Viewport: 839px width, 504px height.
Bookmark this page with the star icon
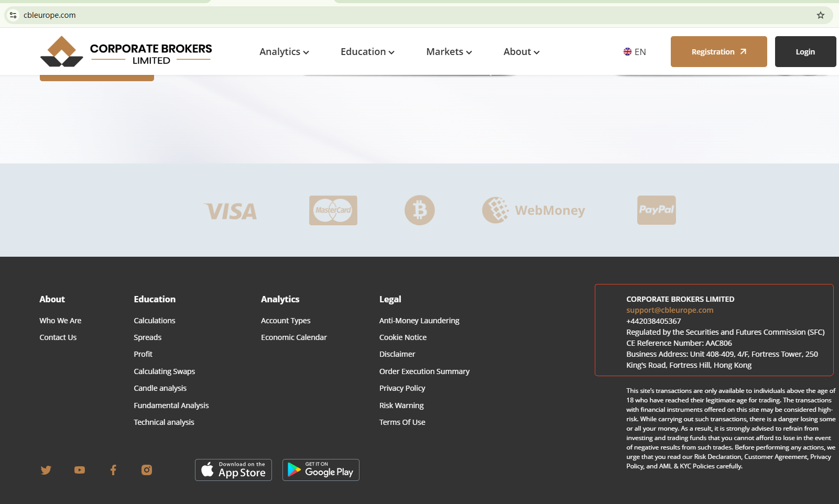tap(821, 15)
